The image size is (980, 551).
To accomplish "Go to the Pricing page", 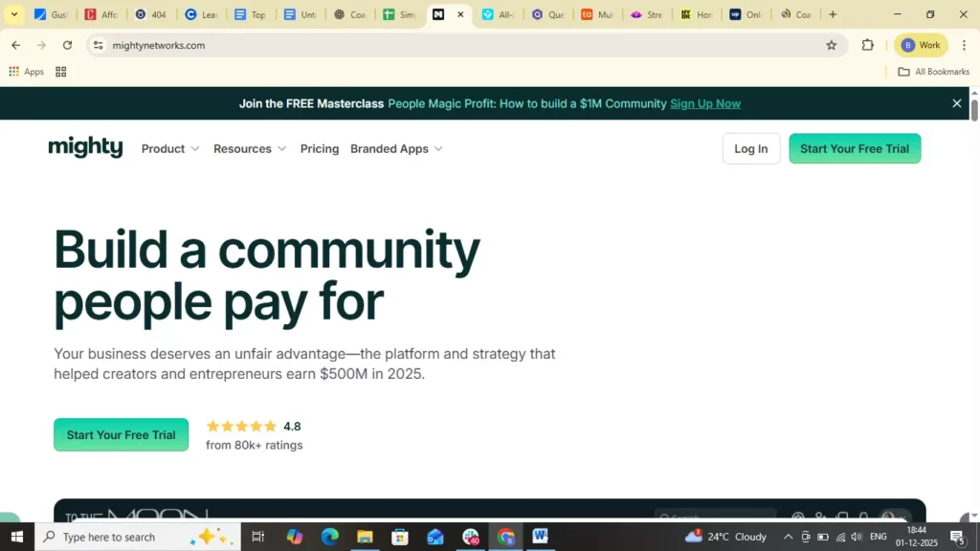I will click(320, 149).
